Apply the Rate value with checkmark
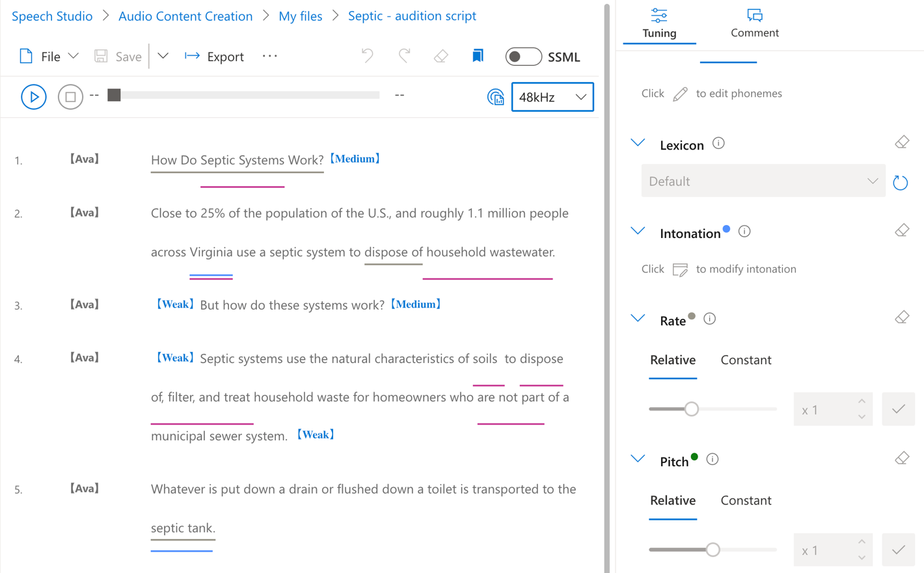This screenshot has width=924, height=573. click(x=899, y=409)
